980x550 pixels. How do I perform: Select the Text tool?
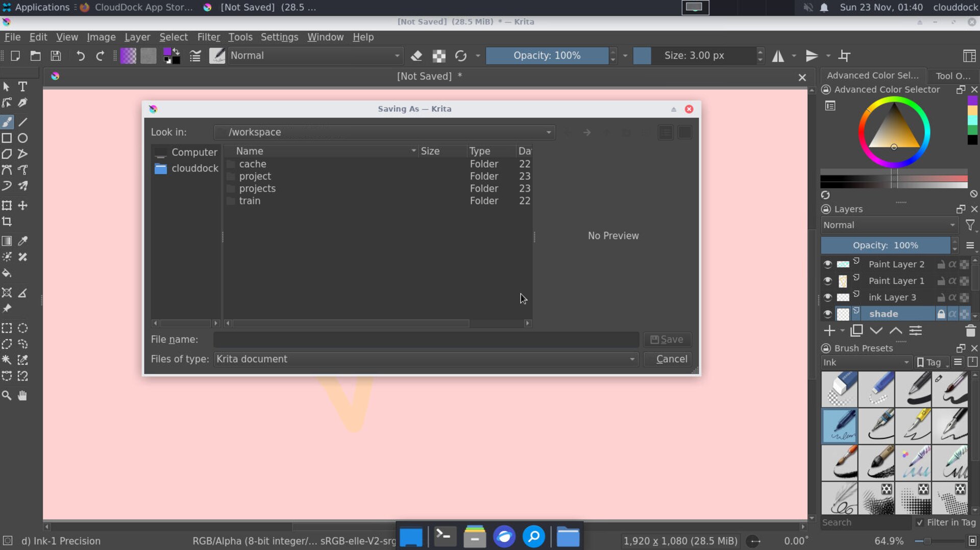(22, 87)
